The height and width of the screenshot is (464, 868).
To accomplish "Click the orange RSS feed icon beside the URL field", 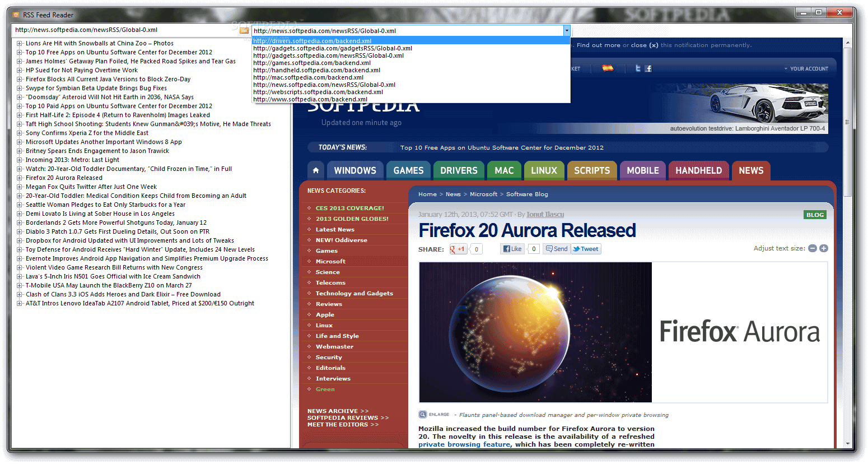I will coord(244,30).
